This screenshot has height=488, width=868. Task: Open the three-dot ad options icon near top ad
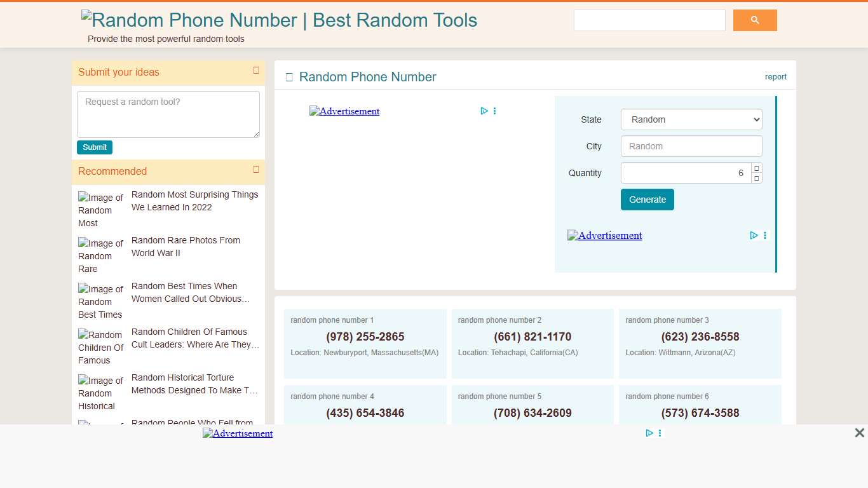pos(495,111)
